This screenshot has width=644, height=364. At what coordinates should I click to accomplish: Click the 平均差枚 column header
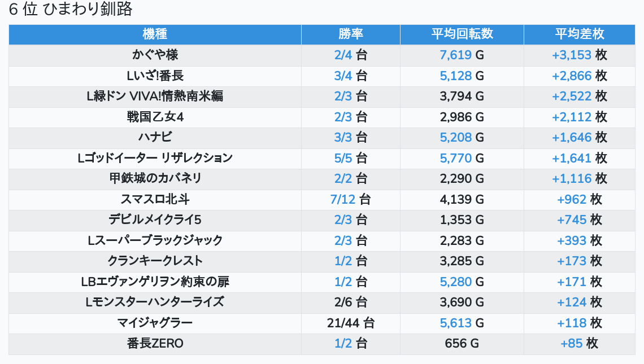coord(579,34)
